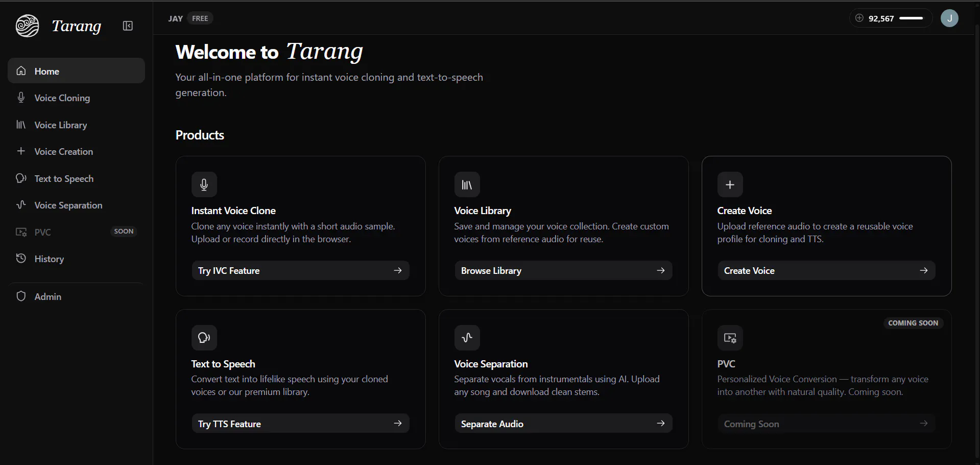The height and width of the screenshot is (465, 980).
Task: Click the Instant Voice Clone microphone card icon
Action: coord(204,184)
